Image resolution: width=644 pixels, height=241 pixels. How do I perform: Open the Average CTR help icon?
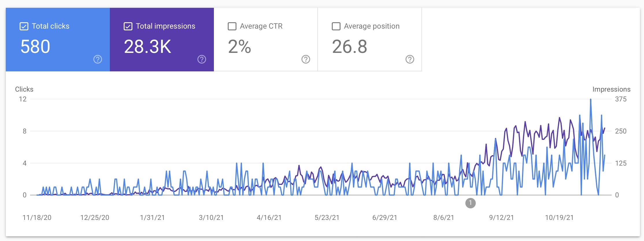306,60
